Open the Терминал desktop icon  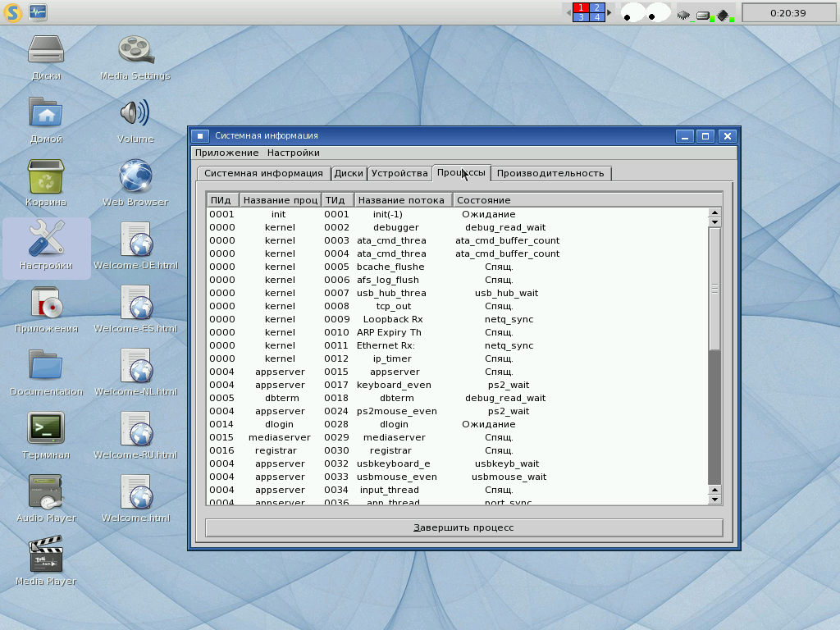click(x=46, y=429)
